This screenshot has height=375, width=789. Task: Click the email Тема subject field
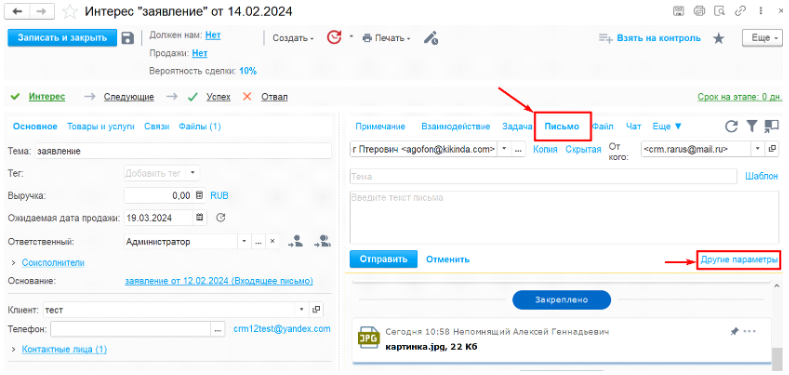pos(543,176)
